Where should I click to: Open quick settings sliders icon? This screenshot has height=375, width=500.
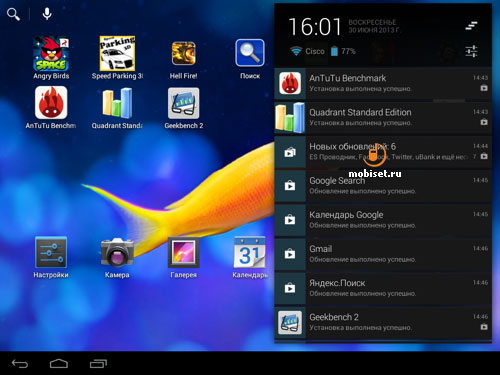[x=471, y=51]
